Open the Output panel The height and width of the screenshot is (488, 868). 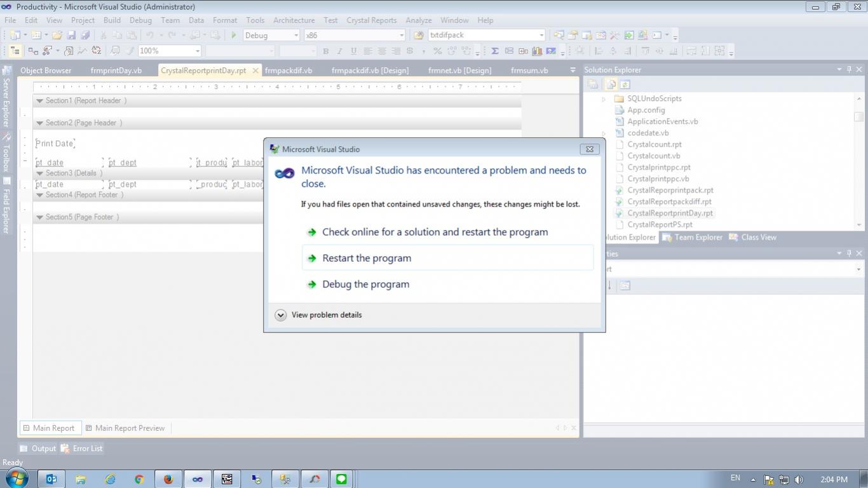click(38, 449)
